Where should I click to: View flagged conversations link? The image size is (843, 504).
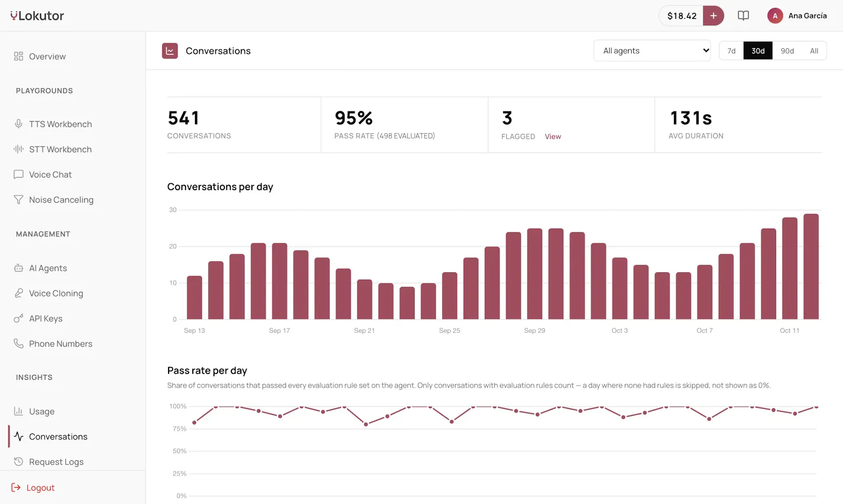(x=553, y=136)
